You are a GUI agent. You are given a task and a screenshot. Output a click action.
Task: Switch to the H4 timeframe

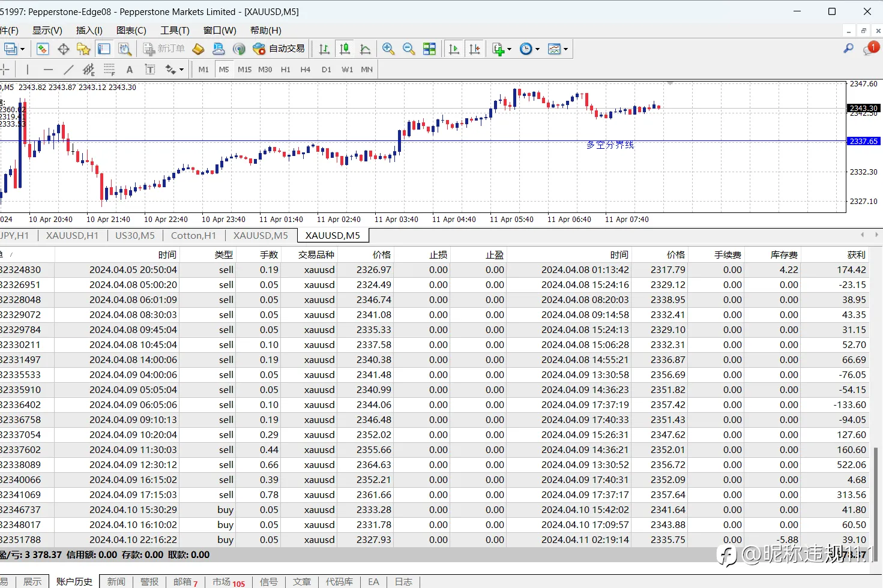pos(305,70)
